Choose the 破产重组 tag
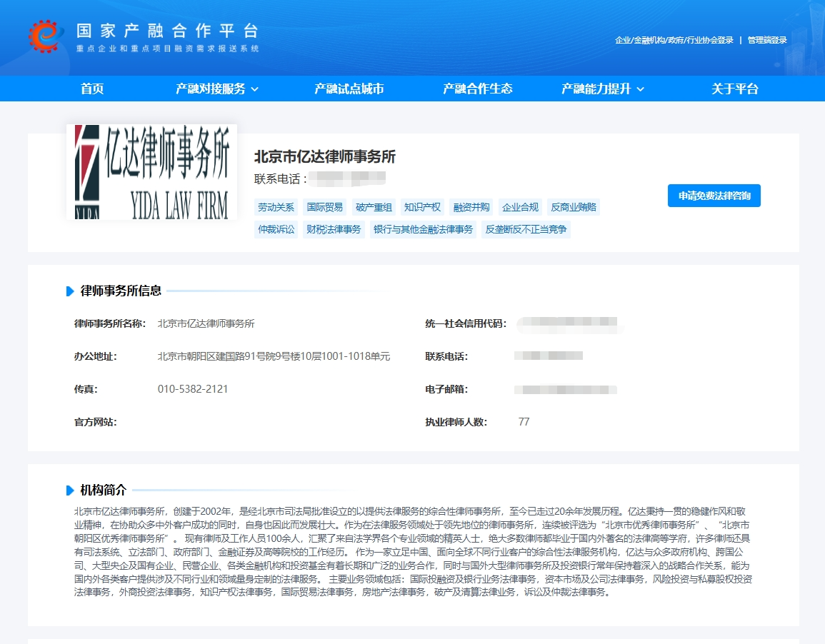Screen dimensions: 825x644 pyautogui.click(x=374, y=207)
